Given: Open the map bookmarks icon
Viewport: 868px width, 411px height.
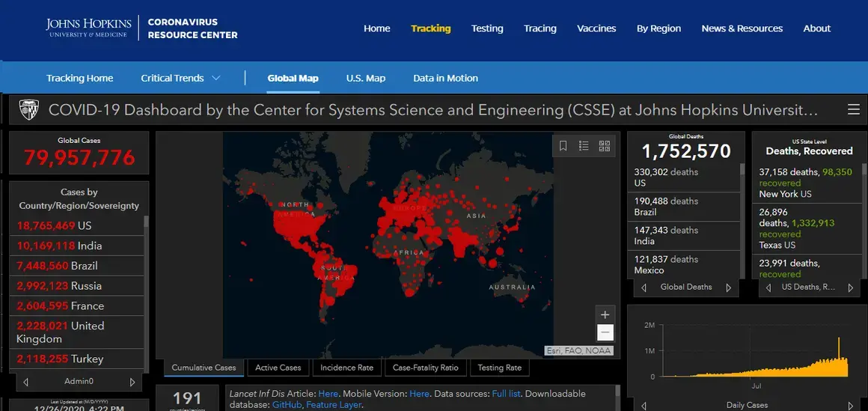Looking at the screenshot, I should [x=563, y=145].
